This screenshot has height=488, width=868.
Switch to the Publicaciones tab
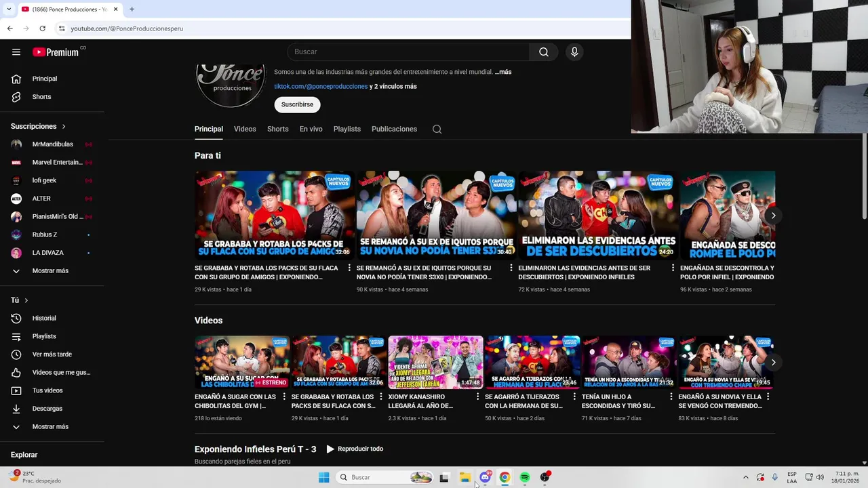(394, 129)
